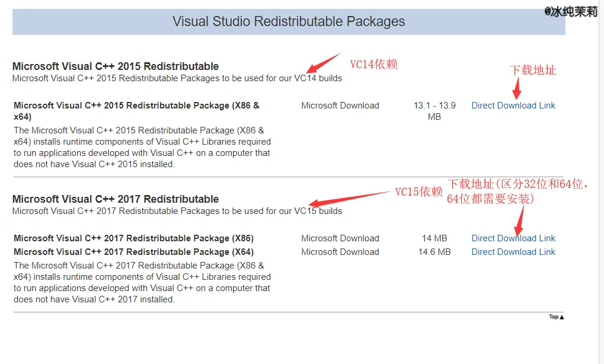
Task: Open Direct Download Link for 2017 X64 package
Action: (513, 252)
